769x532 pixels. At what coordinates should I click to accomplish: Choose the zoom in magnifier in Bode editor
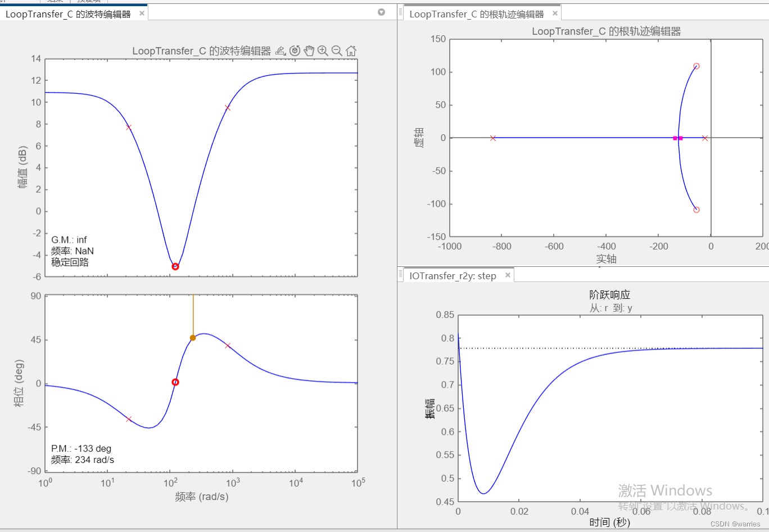pos(323,51)
